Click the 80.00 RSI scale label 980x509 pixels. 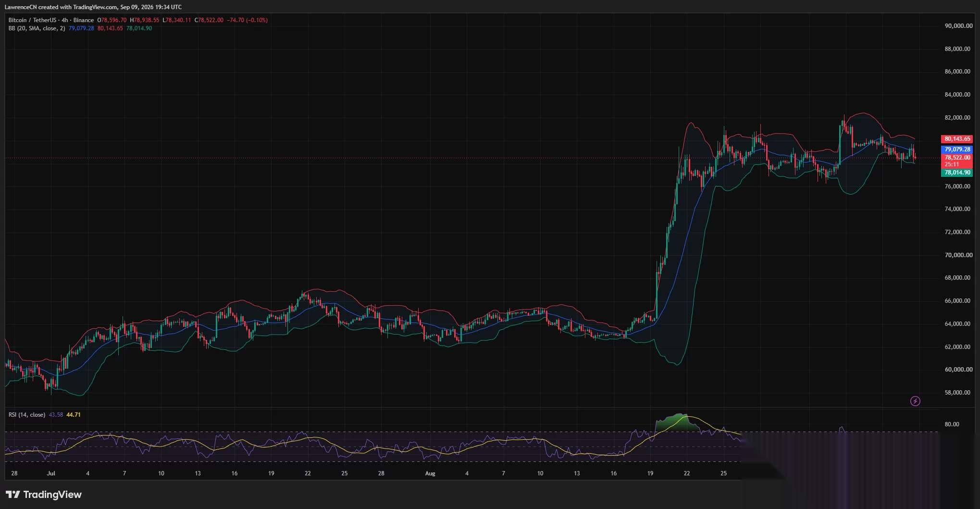point(952,424)
